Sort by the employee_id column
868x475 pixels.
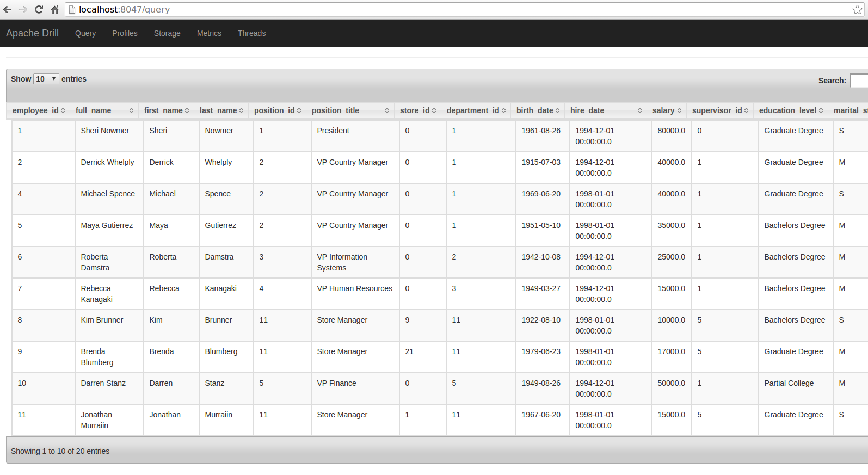click(38, 110)
